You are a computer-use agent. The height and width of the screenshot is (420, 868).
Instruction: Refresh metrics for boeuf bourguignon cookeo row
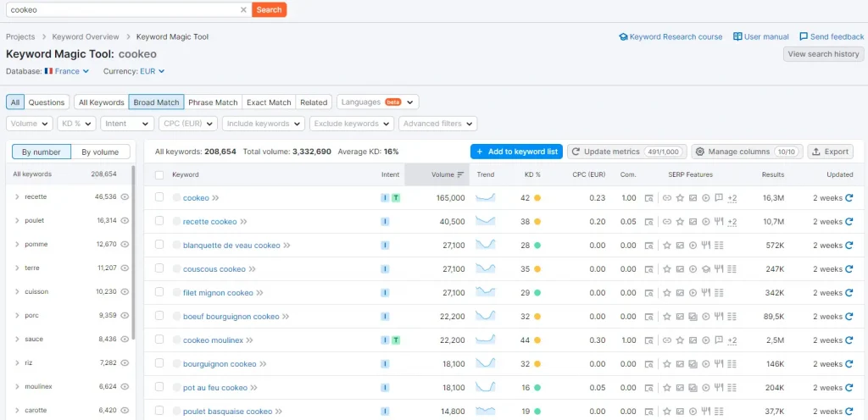[x=849, y=317]
